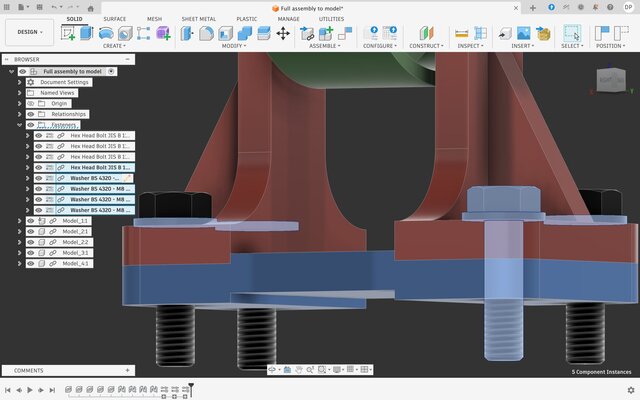Expand the Named Views node

pos(19,93)
